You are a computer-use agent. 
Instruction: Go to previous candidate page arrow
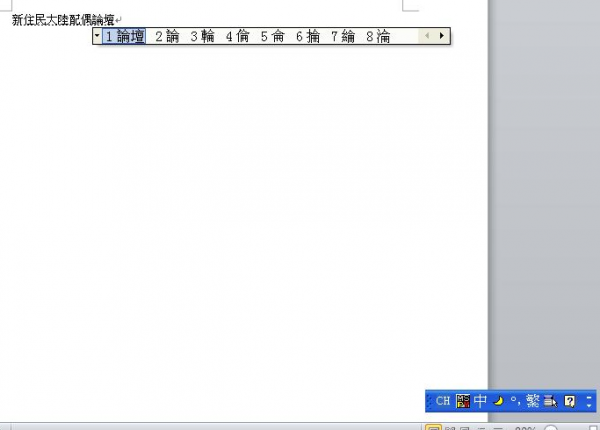pos(427,36)
